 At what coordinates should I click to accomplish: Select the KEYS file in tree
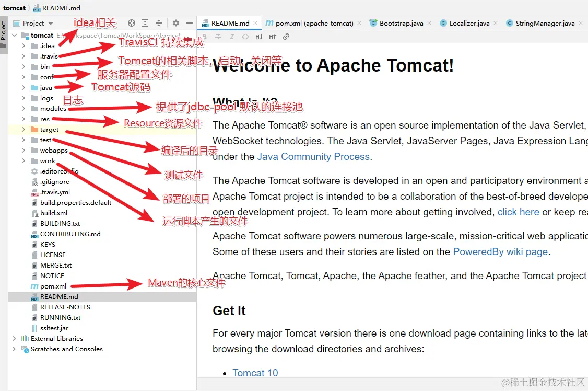[x=48, y=245]
